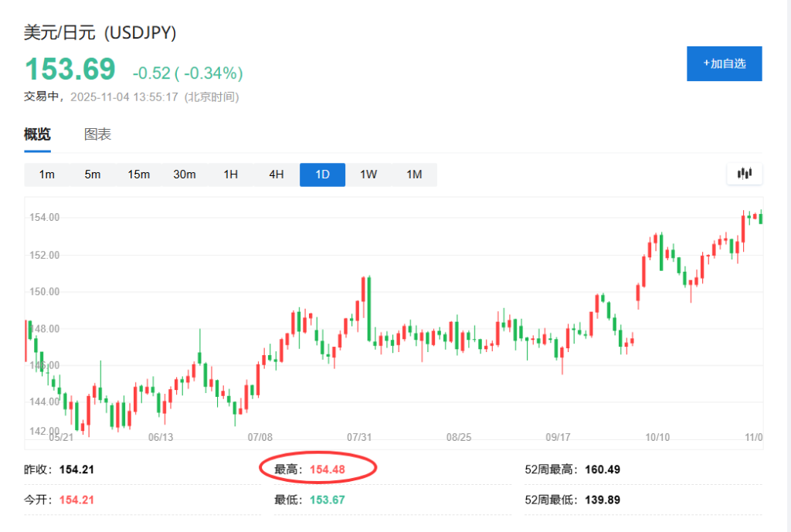Screen dimensions: 791x532
Task: Open the candlestick chart style icon
Action: (x=744, y=174)
